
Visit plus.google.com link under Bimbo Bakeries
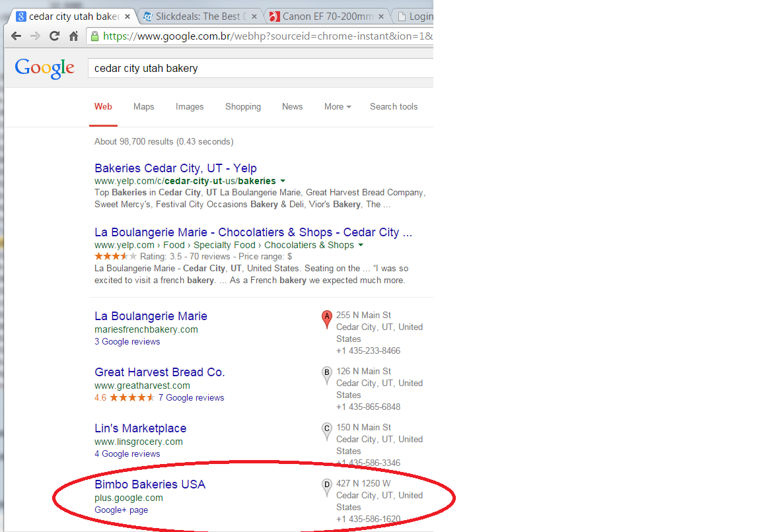[129, 498]
